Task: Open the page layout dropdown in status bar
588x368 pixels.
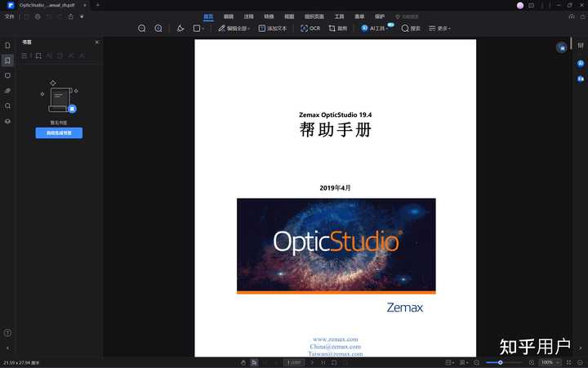Action: (450, 362)
